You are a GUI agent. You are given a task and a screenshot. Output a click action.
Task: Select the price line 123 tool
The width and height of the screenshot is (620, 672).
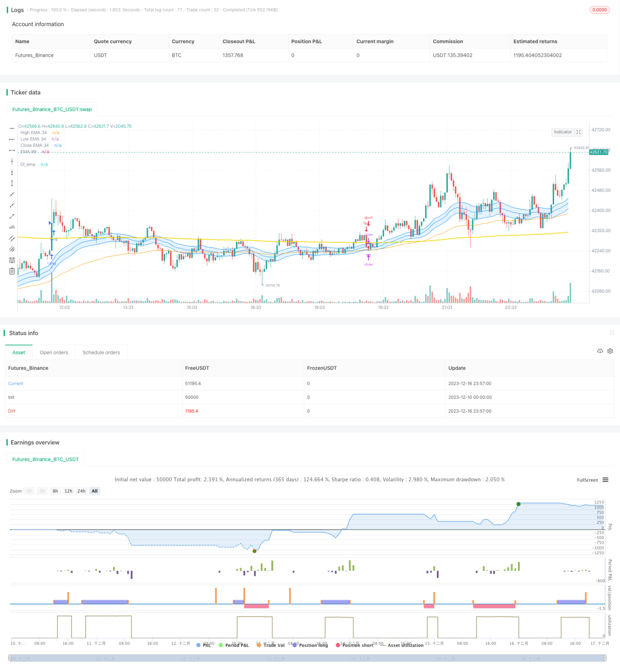pos(12,227)
